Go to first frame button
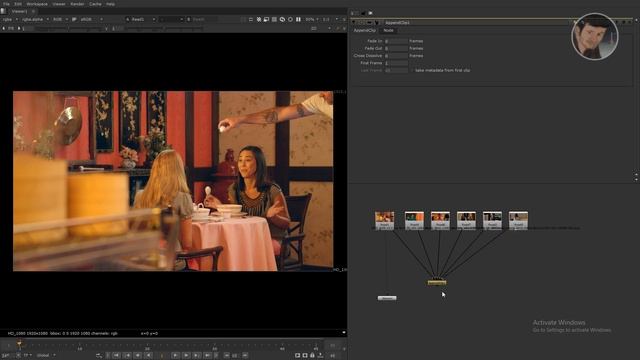The width and height of the screenshot is (640, 360). pyautogui.click(x=116, y=356)
